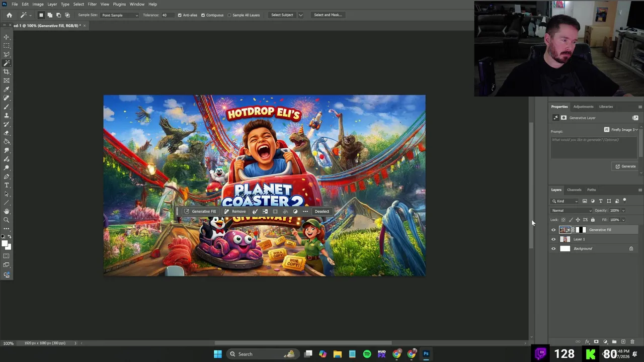The image size is (644, 362).
Task: Open the Plugins menu
Action: tap(119, 4)
